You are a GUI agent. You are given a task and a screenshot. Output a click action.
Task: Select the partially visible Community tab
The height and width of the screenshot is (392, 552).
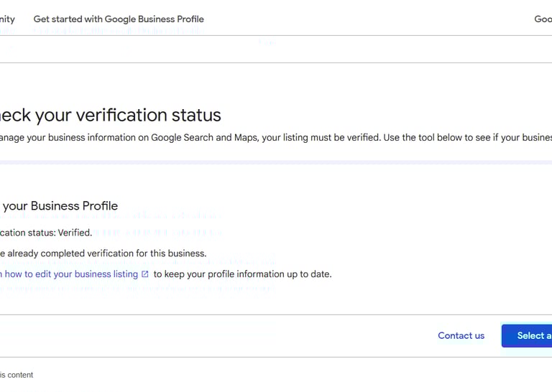(7, 19)
